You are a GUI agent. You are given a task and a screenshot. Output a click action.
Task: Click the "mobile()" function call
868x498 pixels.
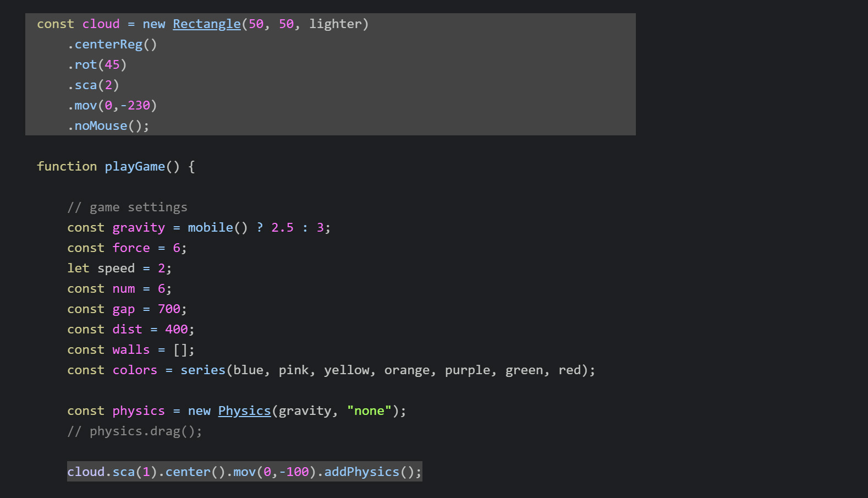coord(218,228)
